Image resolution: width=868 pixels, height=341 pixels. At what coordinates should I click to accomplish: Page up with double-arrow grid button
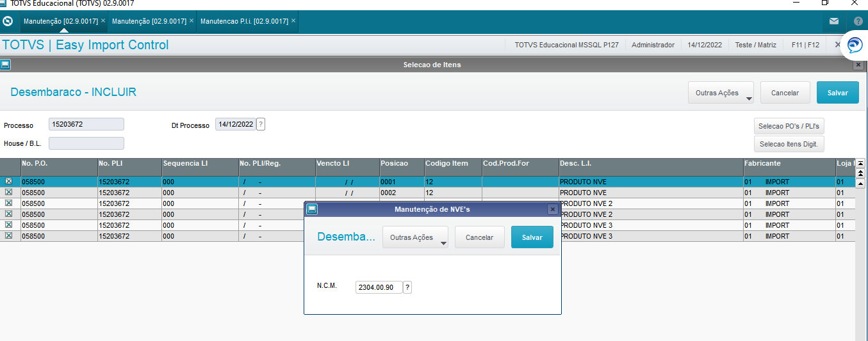coord(860,173)
